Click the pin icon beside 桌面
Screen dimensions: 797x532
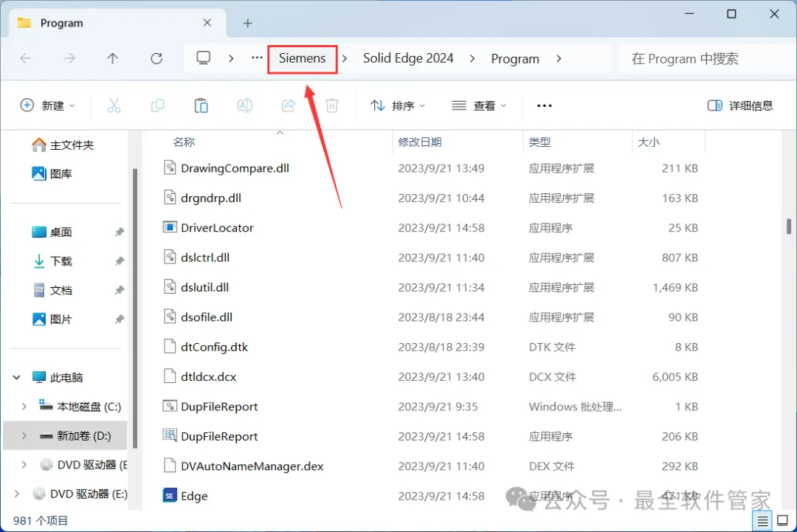[119, 232]
